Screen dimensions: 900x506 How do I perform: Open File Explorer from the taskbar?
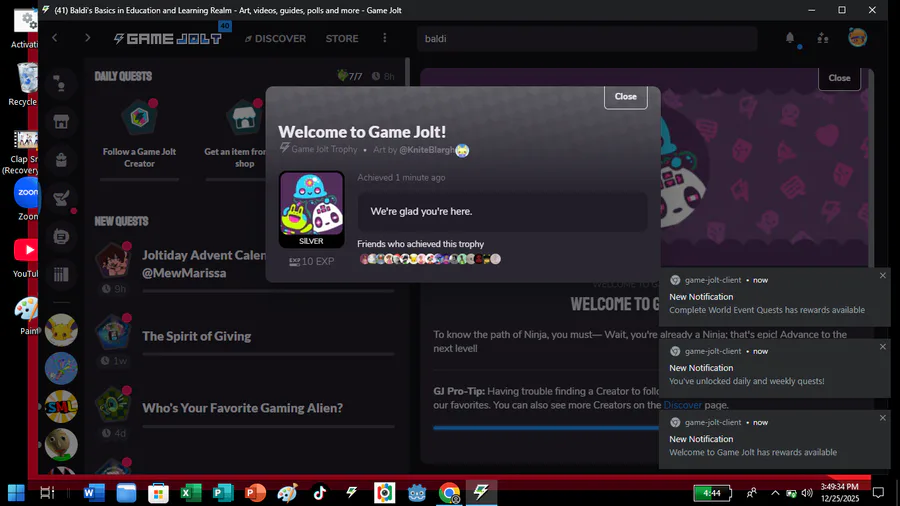pyautogui.click(x=126, y=492)
